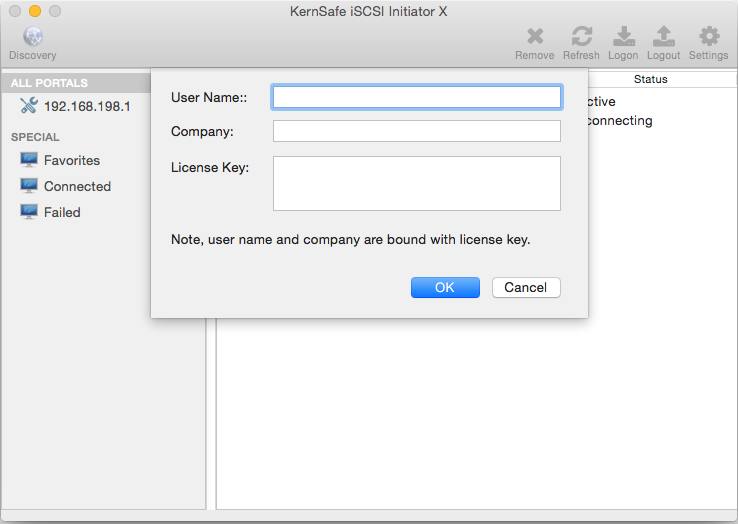Viewport: 738px width, 524px height.
Task: Click the License Key text area
Action: (417, 184)
